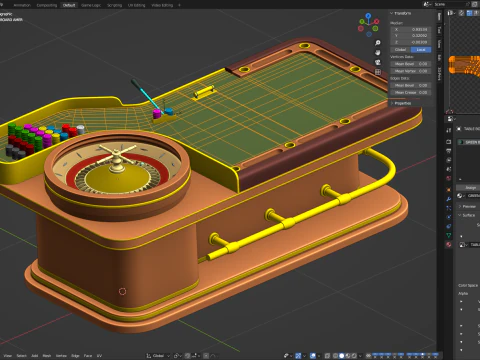Click the Median X value field
480x360 pixels.
(x=411, y=29)
